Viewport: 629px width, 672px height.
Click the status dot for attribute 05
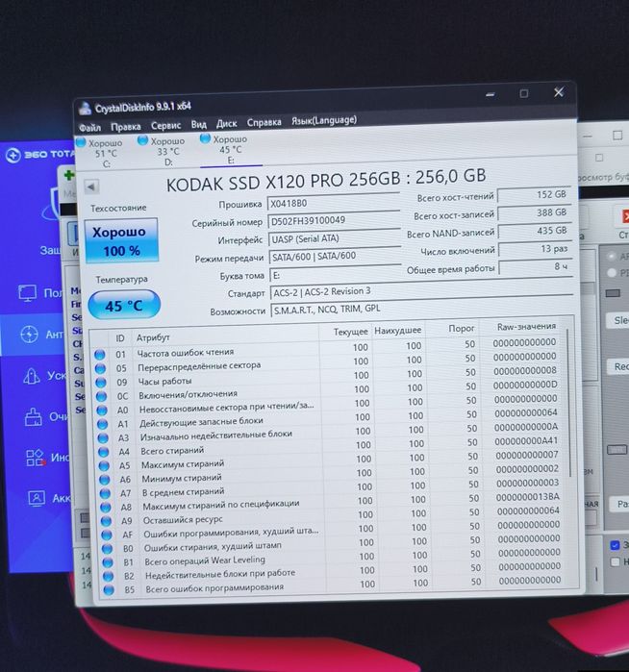point(100,368)
